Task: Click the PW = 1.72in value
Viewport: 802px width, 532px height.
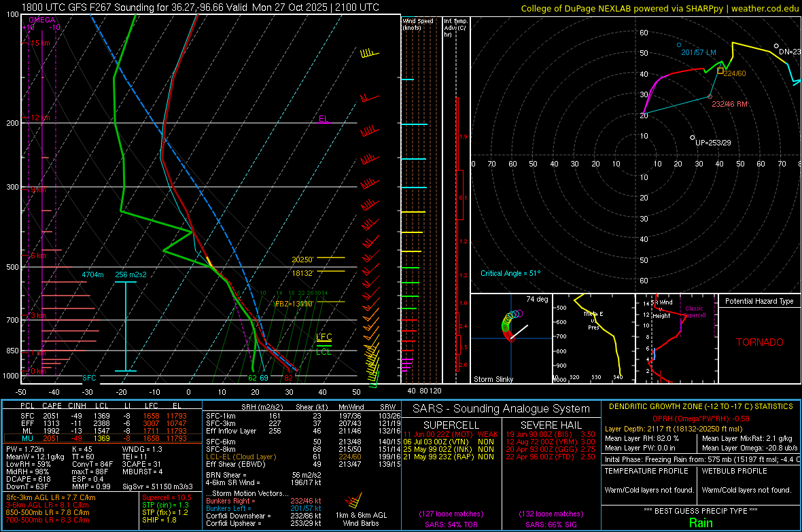Action: [x=26, y=449]
